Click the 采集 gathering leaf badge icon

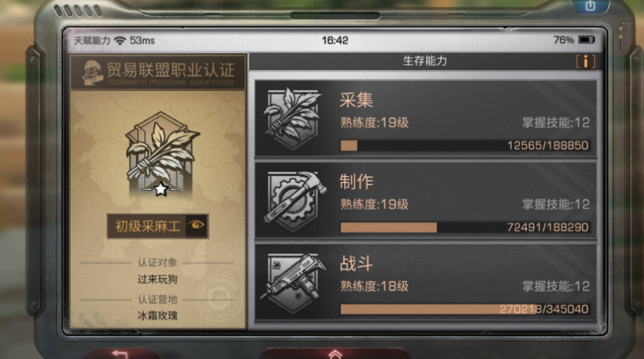click(292, 119)
